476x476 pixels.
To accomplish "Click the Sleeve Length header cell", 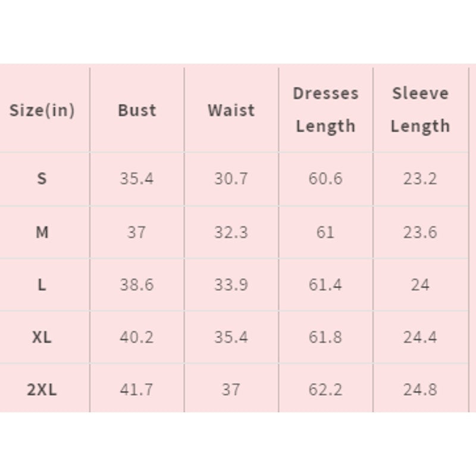I will [420, 109].
